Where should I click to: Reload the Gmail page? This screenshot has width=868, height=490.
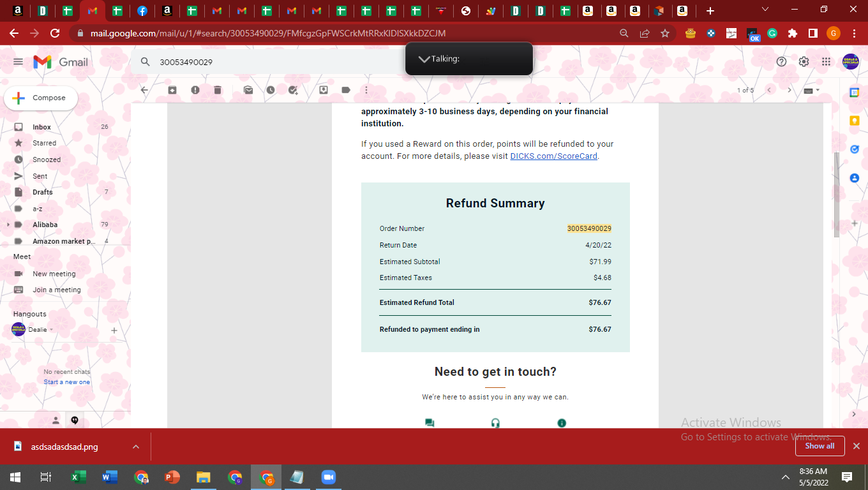(x=55, y=33)
